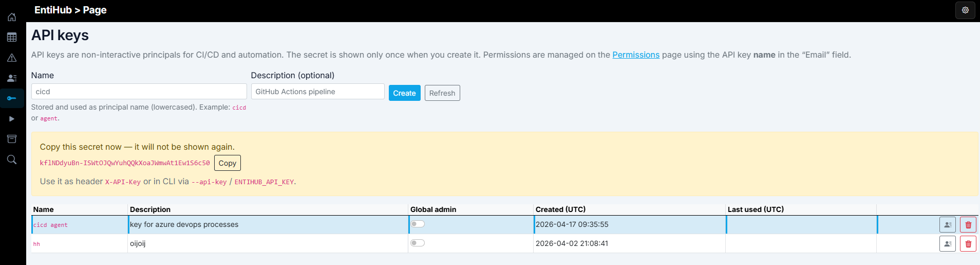Copy the generated secret key
Viewport: 980px width, 265px height.
tap(228, 163)
